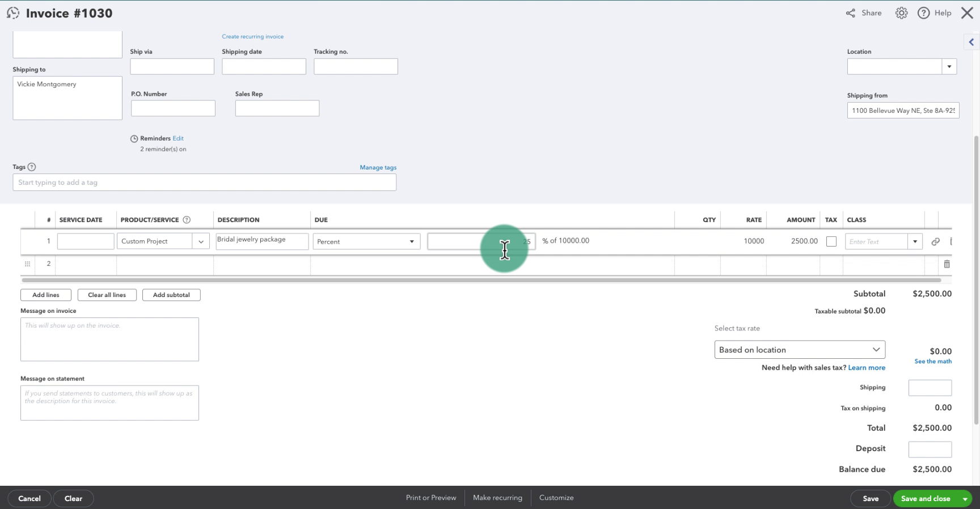Viewport: 980px width, 509px height.
Task: Expand the side panel chevron arrow
Action: 971,42
